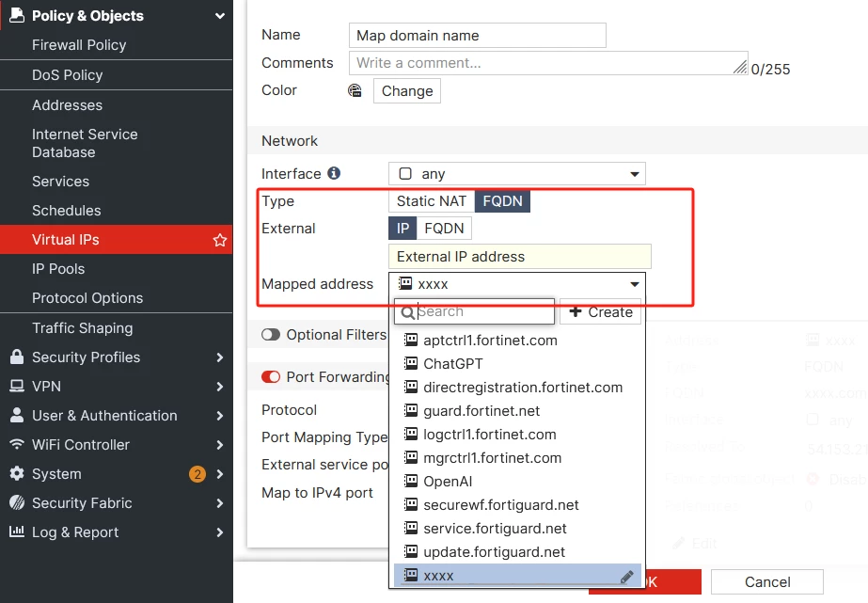
Task: Click the Log & Report chart icon
Action: pos(17,532)
